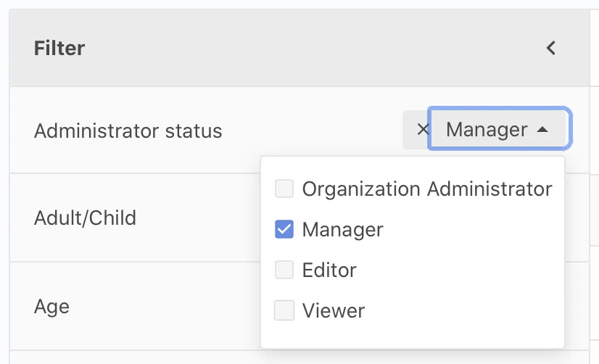The height and width of the screenshot is (364, 599).
Task: Click the Adult/Child label text
Action: click(x=85, y=218)
